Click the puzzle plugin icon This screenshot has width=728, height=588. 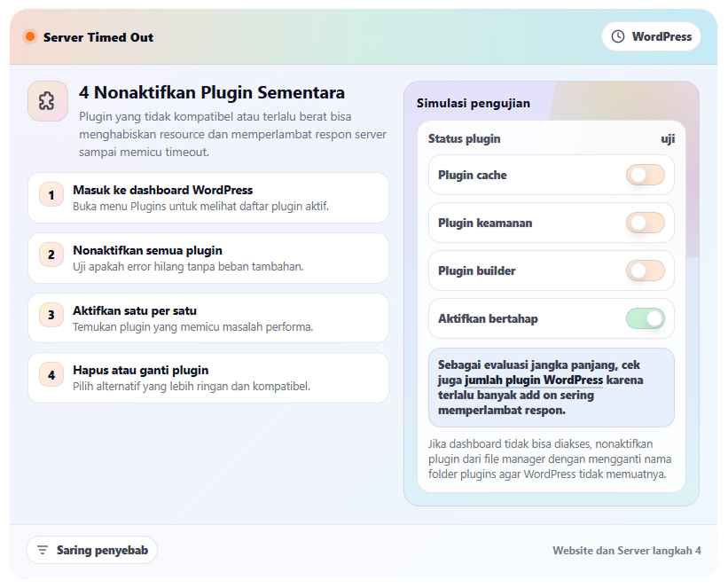tap(48, 101)
